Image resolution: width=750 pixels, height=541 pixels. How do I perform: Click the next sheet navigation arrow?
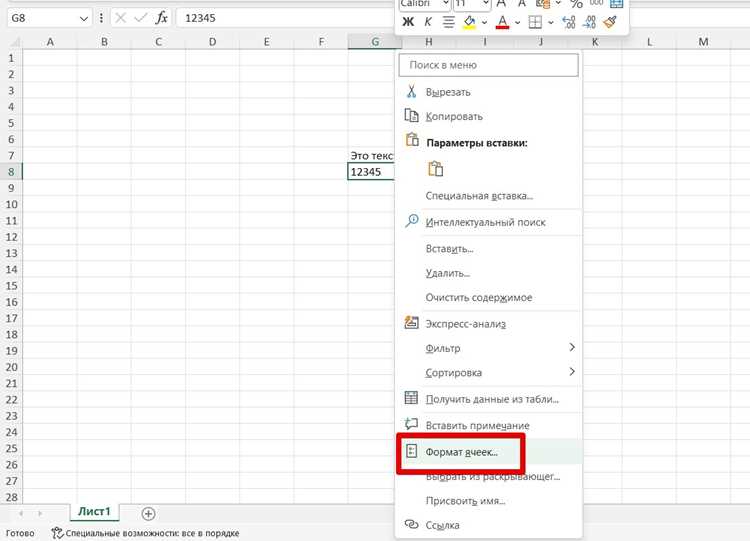(40, 513)
